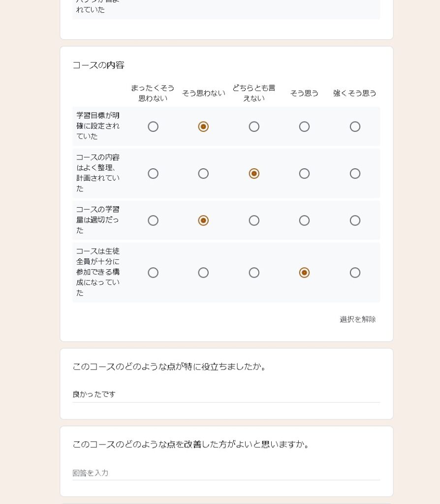The width and height of the screenshot is (440, 504).
Task: Select そう思わない for コースは生徒全員が十分に参加できる構成
Action: click(203, 273)
